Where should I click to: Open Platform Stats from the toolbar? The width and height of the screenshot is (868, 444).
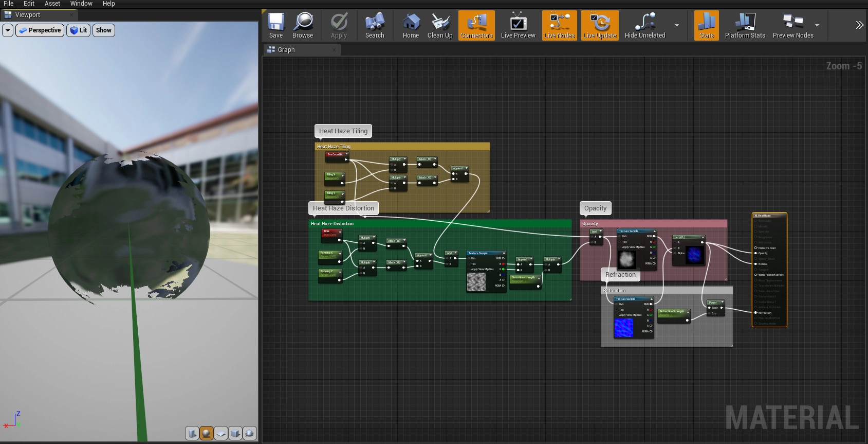click(745, 26)
